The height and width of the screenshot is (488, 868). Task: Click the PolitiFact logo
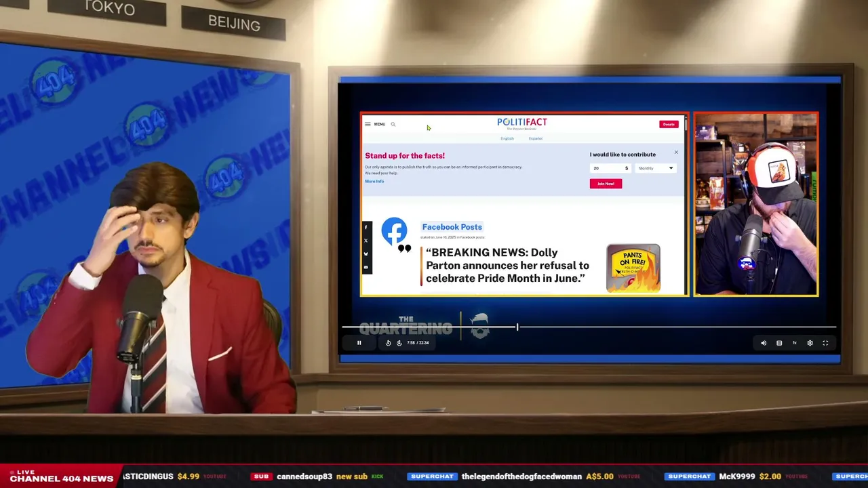(522, 123)
